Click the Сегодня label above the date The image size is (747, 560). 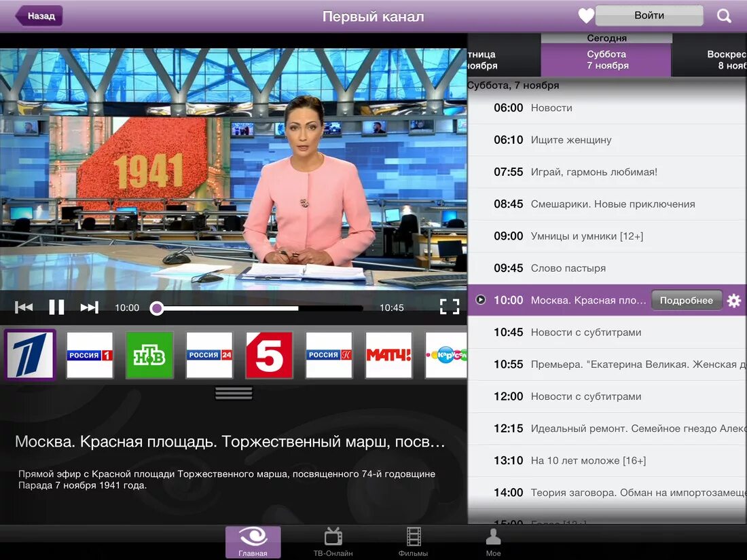(x=606, y=38)
